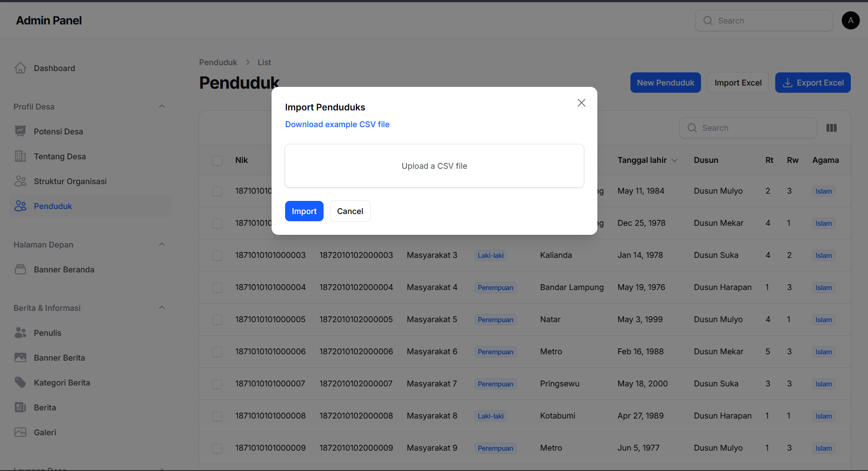Close the Import Penduduks dialog
868x471 pixels.
(582, 103)
